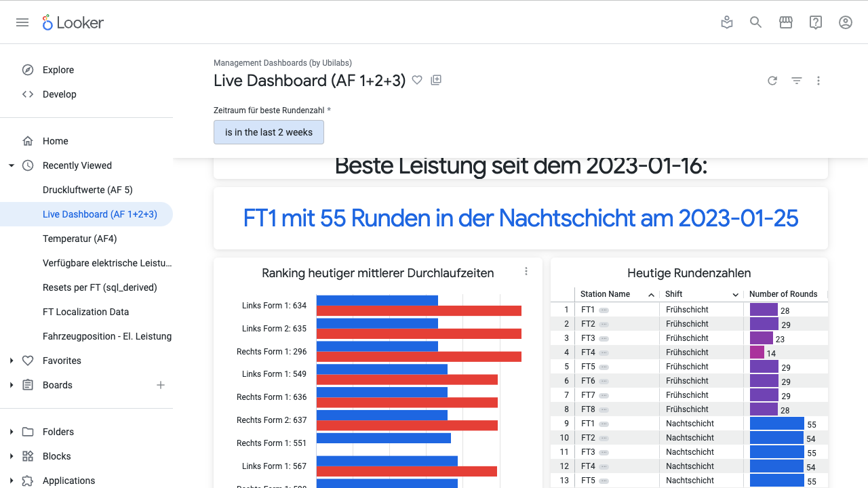The width and height of the screenshot is (868, 488).
Task: Open Resets per FT (sql_derived)
Action: click(100, 287)
